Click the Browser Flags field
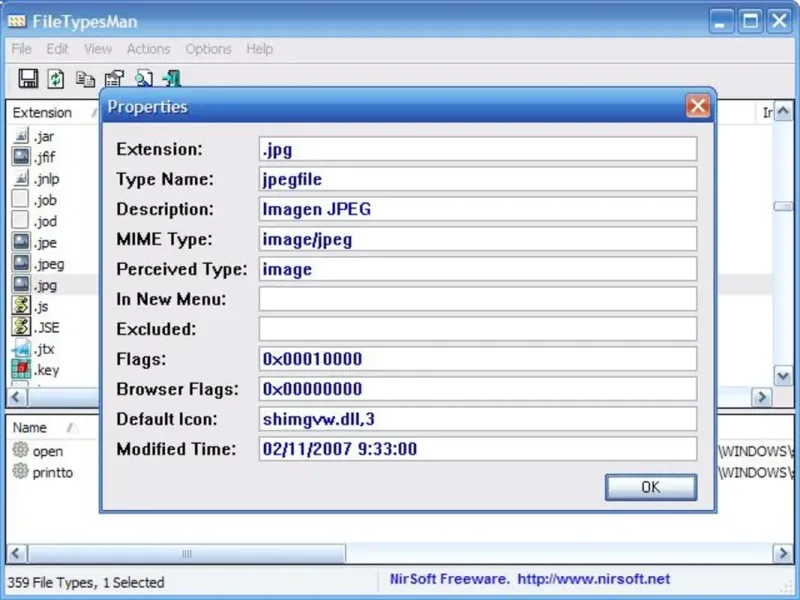The height and width of the screenshot is (600, 800). 478,389
